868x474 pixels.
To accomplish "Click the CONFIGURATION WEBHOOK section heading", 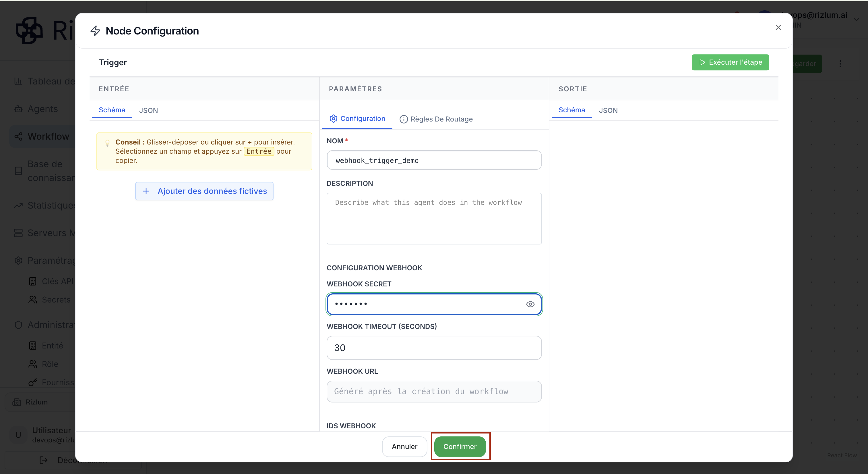I will 374,268.
